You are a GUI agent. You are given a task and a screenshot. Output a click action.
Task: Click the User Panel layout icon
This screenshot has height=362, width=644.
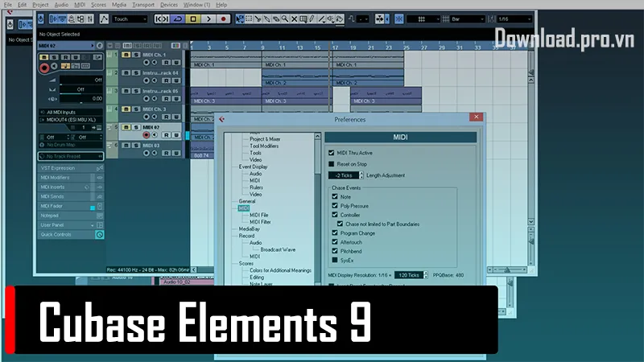[99, 225]
